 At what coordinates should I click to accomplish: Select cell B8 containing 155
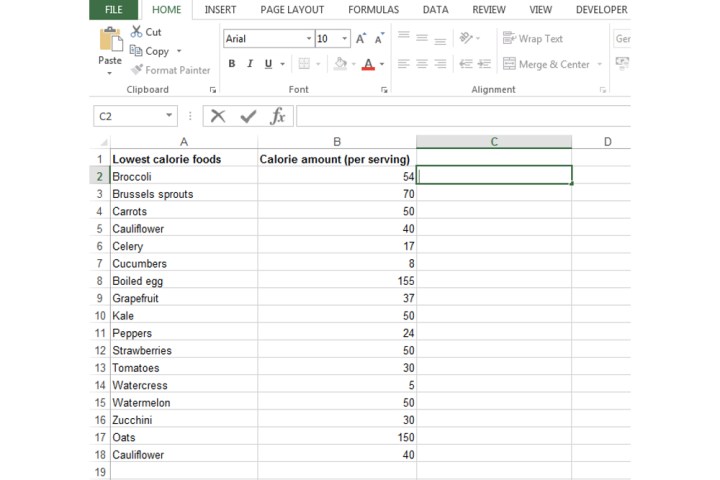tap(337, 281)
